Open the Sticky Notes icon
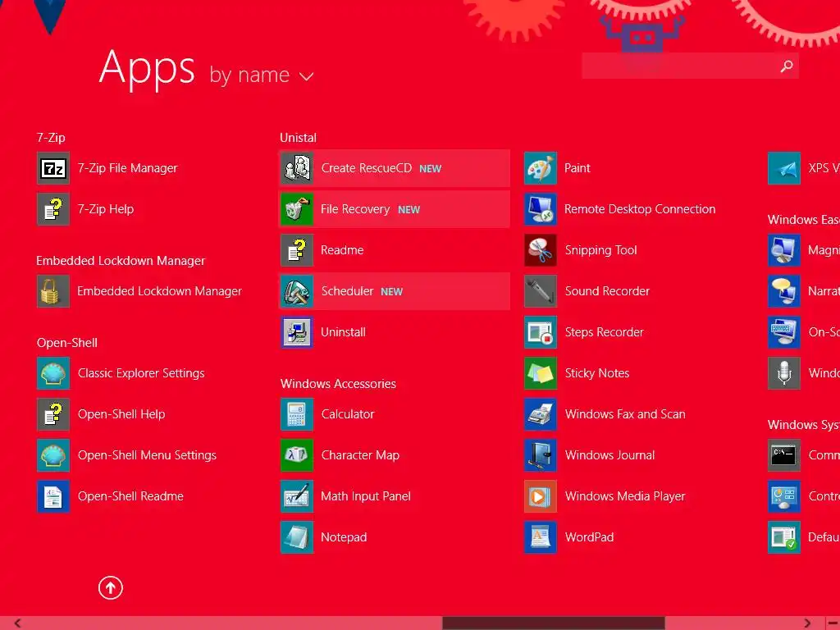This screenshot has width=840, height=630. [x=541, y=373]
